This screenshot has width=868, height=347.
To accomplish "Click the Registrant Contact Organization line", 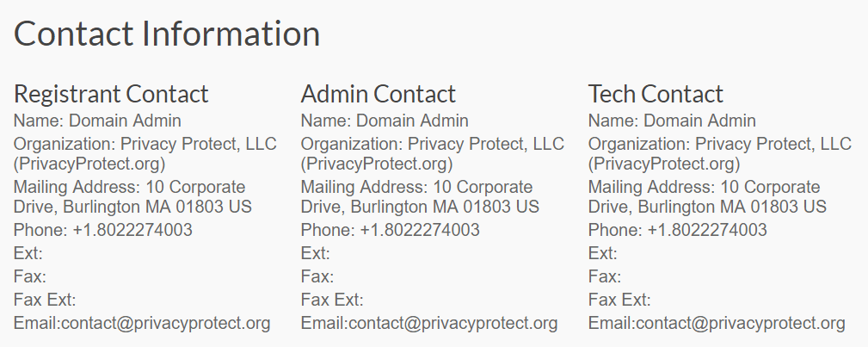I will click(x=145, y=153).
